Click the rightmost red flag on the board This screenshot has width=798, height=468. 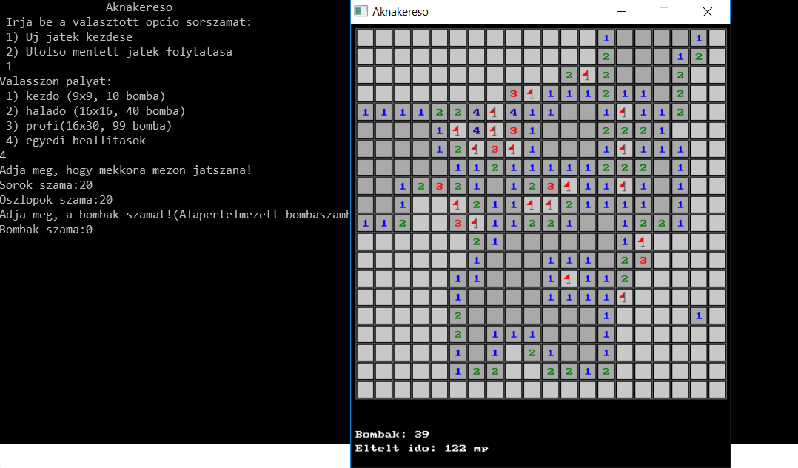tap(643, 241)
